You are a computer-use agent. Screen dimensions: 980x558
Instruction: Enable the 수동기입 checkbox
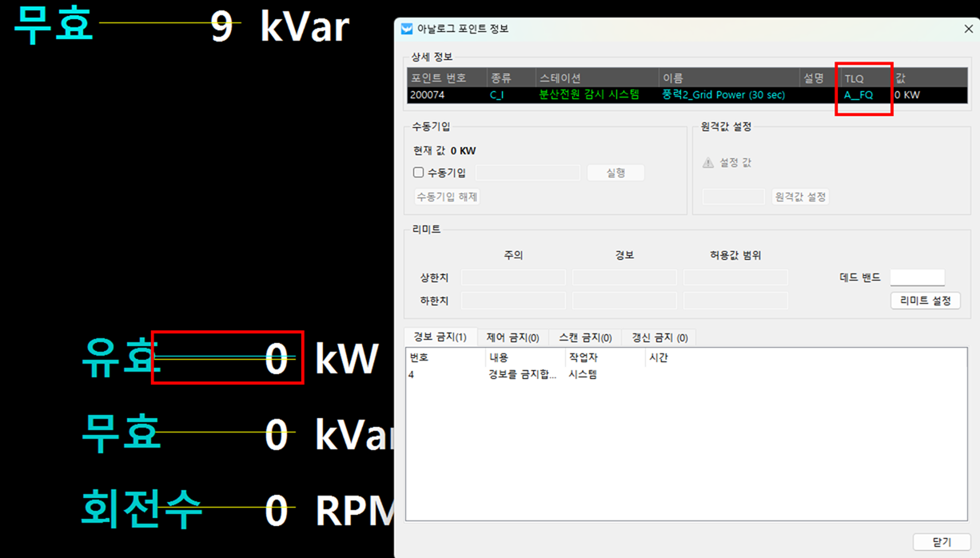pos(418,173)
